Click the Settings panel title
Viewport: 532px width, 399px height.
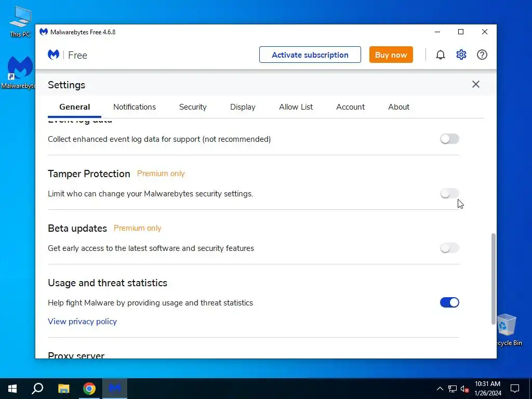point(66,85)
